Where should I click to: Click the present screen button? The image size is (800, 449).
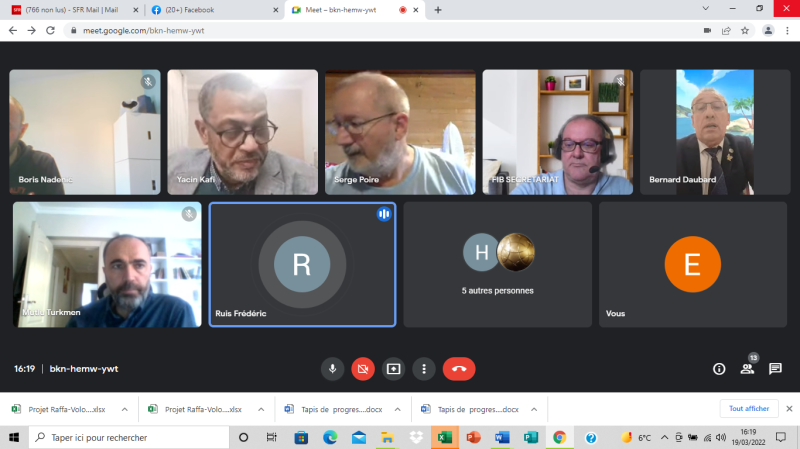394,368
